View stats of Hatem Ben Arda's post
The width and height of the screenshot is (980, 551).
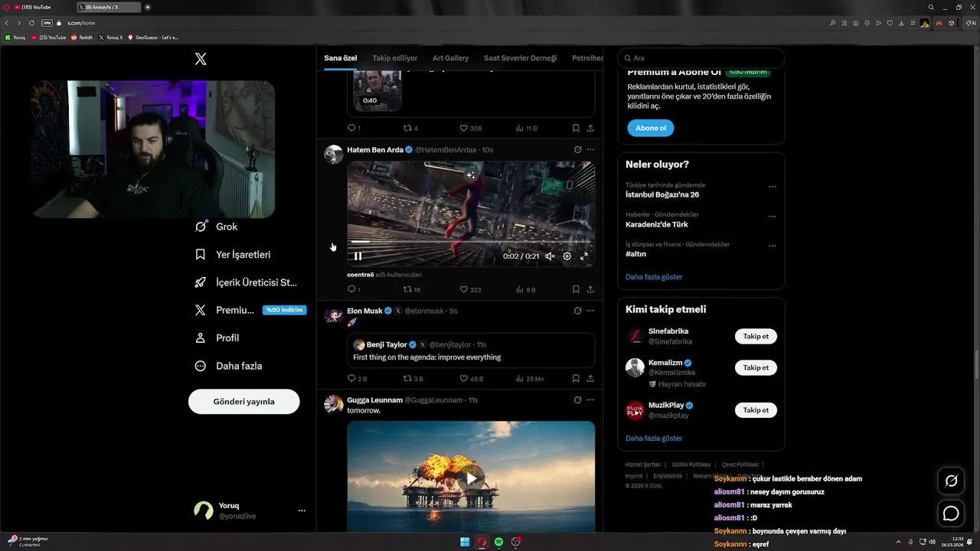click(x=526, y=289)
